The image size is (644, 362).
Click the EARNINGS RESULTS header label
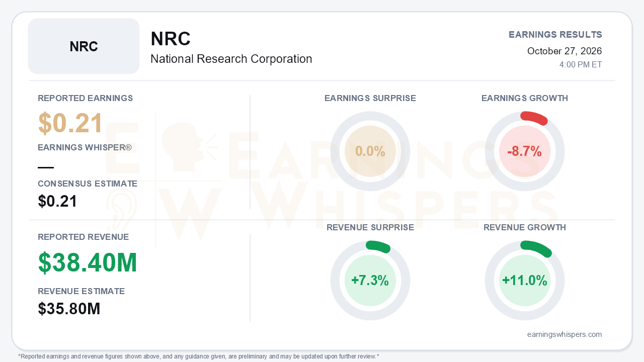[x=555, y=35]
